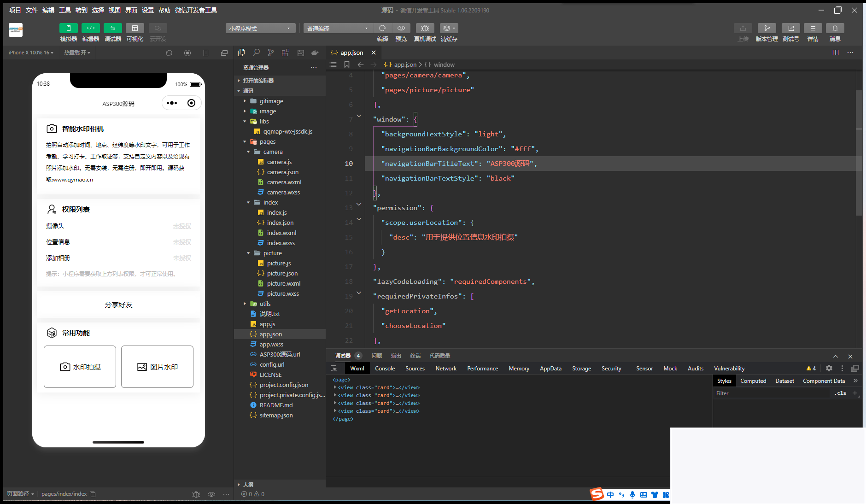Open the mini program mode dropdown
866x504 pixels.
tap(260, 29)
